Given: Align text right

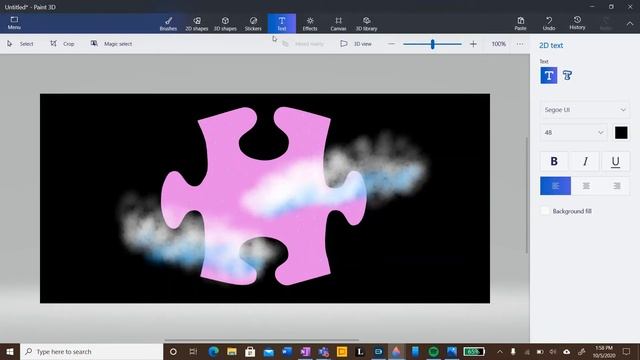Looking at the screenshot, I should coord(616,186).
